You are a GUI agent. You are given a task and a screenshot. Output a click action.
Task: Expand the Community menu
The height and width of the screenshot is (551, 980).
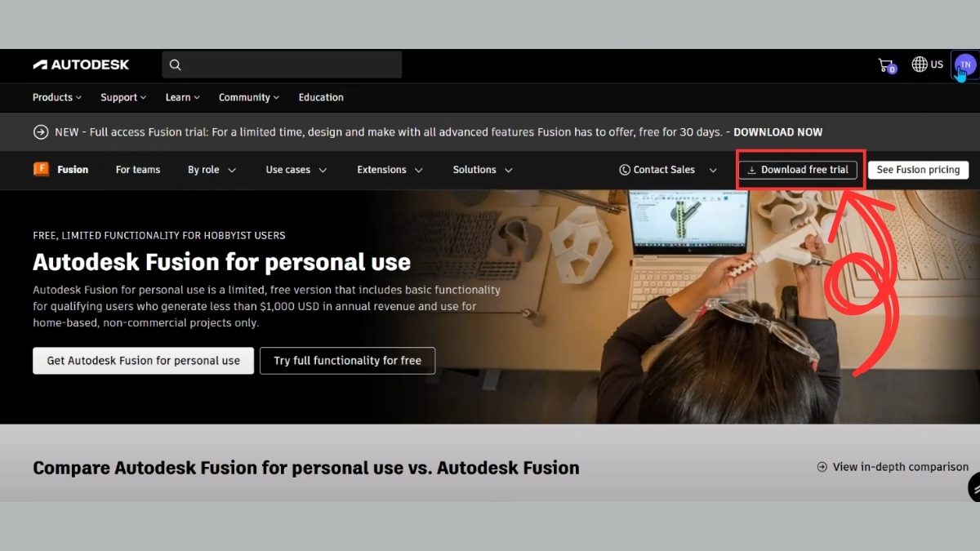249,97
